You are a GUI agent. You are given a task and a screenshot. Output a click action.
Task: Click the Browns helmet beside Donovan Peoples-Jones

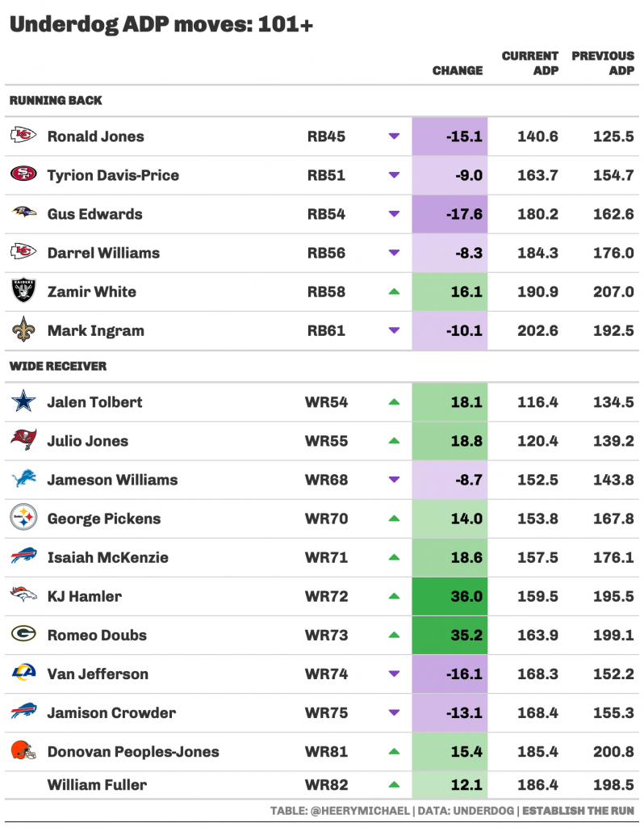coord(23,749)
